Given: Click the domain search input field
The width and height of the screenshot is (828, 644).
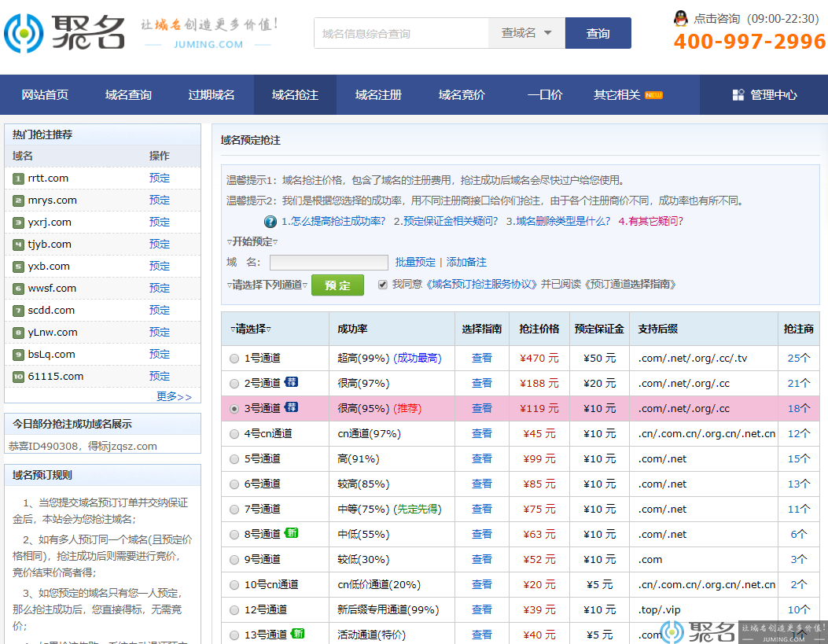Looking at the screenshot, I should pos(401,33).
